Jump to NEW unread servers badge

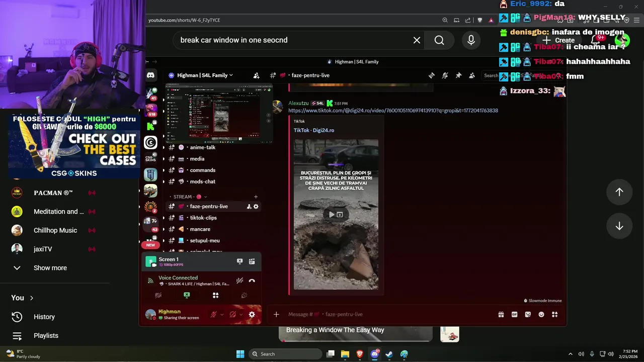click(150, 245)
